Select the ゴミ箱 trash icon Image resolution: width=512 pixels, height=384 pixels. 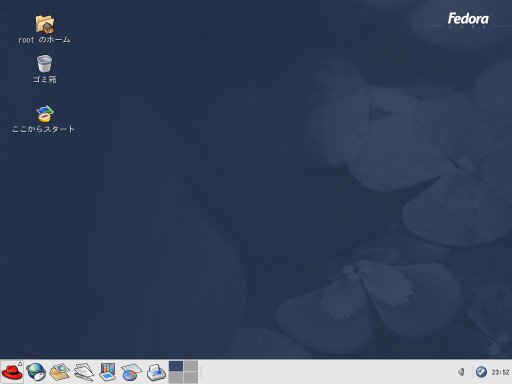[x=45, y=69]
